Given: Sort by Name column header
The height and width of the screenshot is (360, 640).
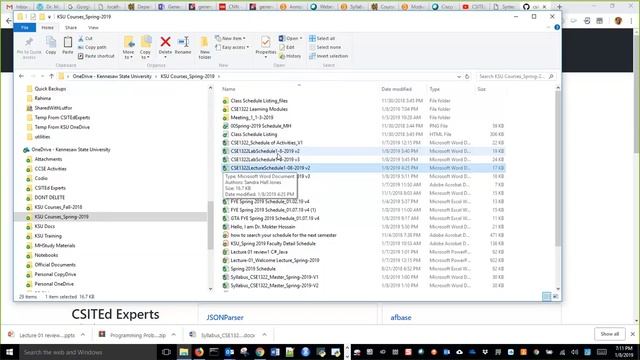Looking at the screenshot, I should [x=229, y=89].
